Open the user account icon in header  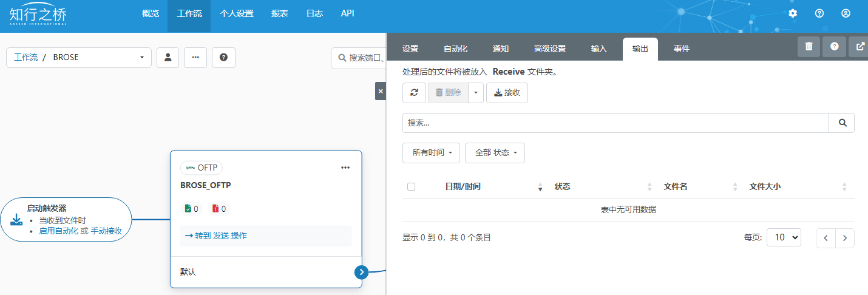846,13
